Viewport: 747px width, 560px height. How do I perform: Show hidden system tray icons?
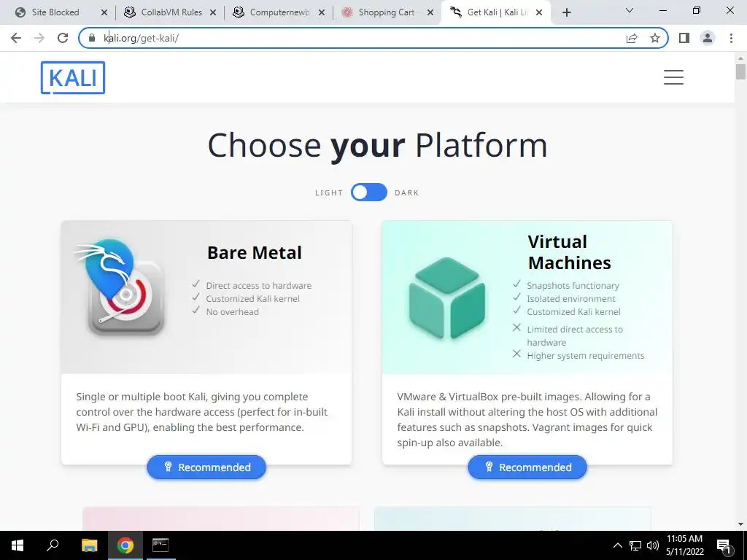[617, 545]
